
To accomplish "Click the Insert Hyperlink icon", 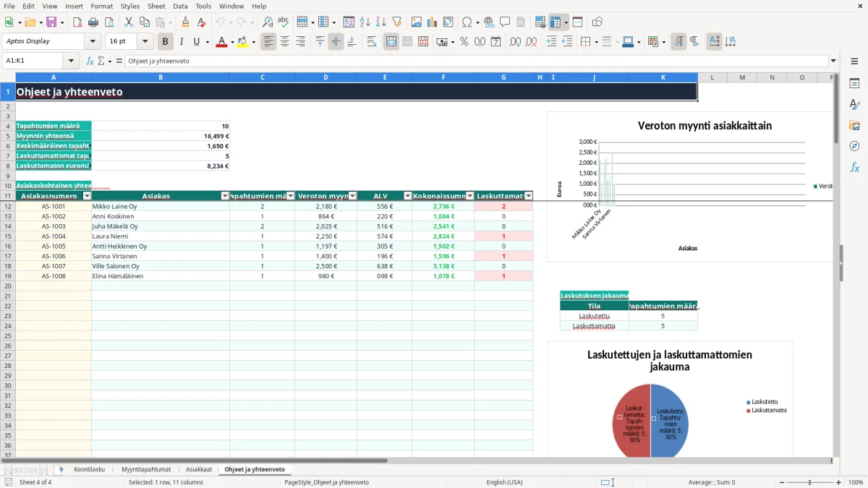I will pyautogui.click(x=489, y=22).
